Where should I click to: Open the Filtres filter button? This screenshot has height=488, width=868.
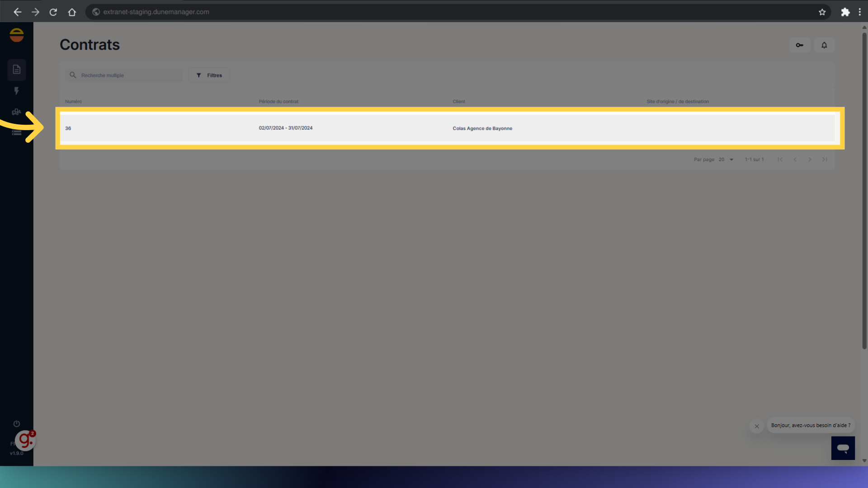pos(209,75)
